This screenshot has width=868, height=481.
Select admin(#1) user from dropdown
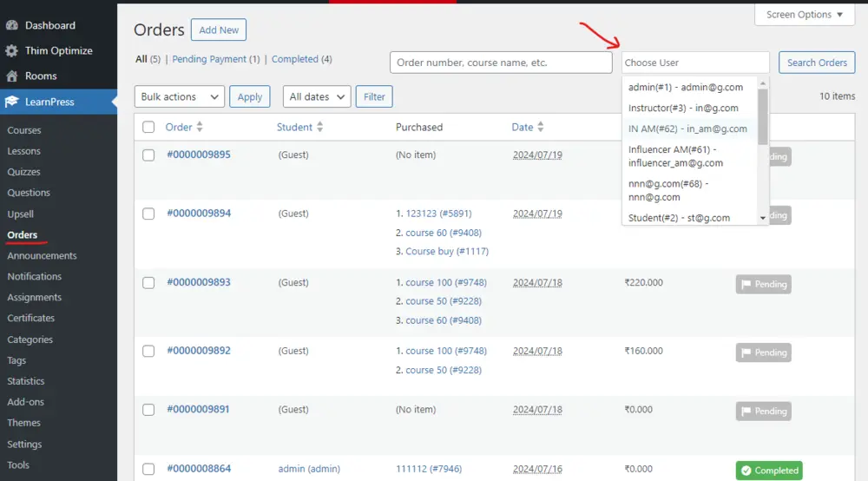point(690,87)
